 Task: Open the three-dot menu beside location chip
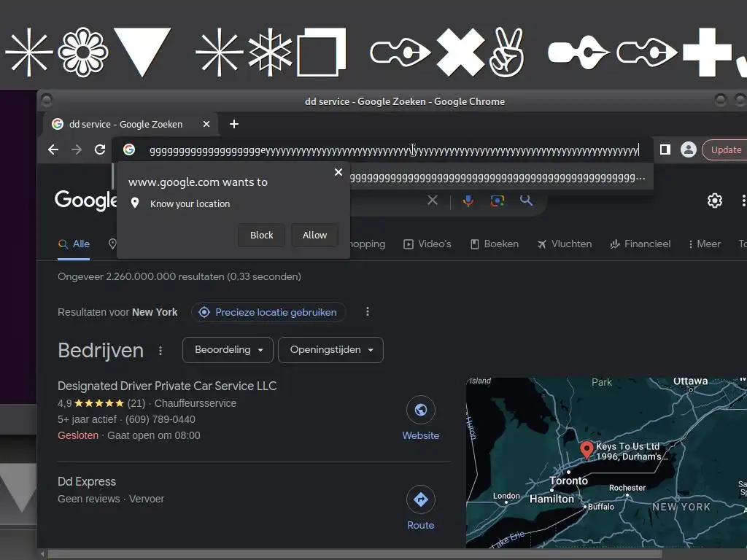click(x=368, y=311)
